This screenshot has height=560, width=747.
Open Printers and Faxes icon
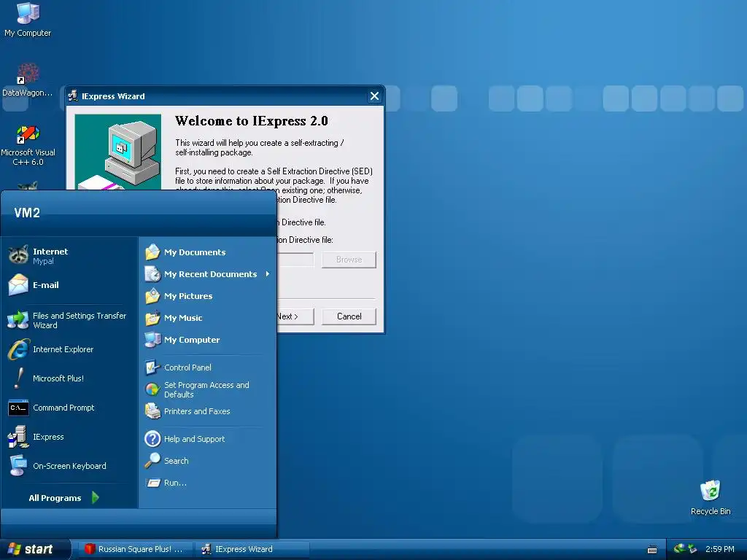click(x=152, y=411)
